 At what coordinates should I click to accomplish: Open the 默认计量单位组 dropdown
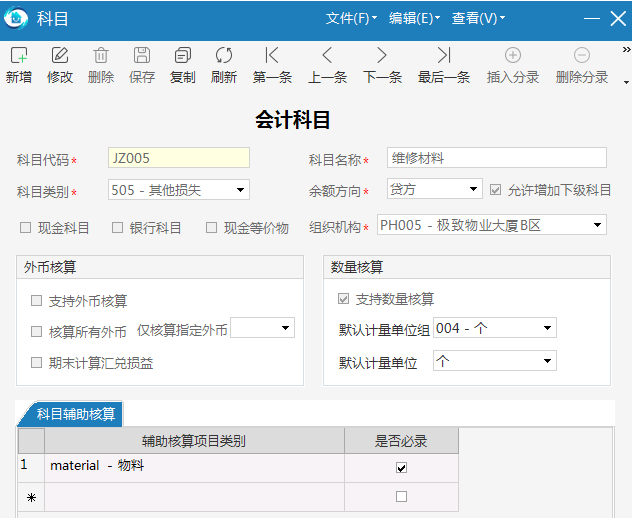(547, 328)
